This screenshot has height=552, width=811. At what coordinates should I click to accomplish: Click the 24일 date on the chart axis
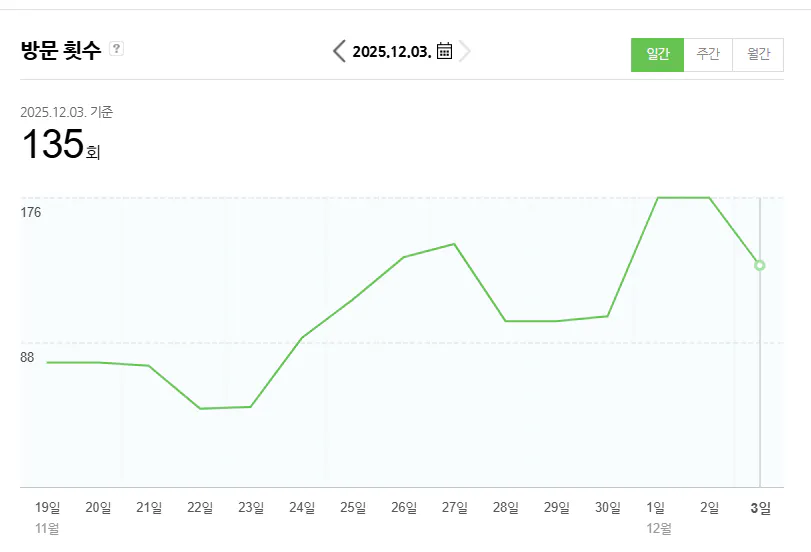(x=302, y=507)
